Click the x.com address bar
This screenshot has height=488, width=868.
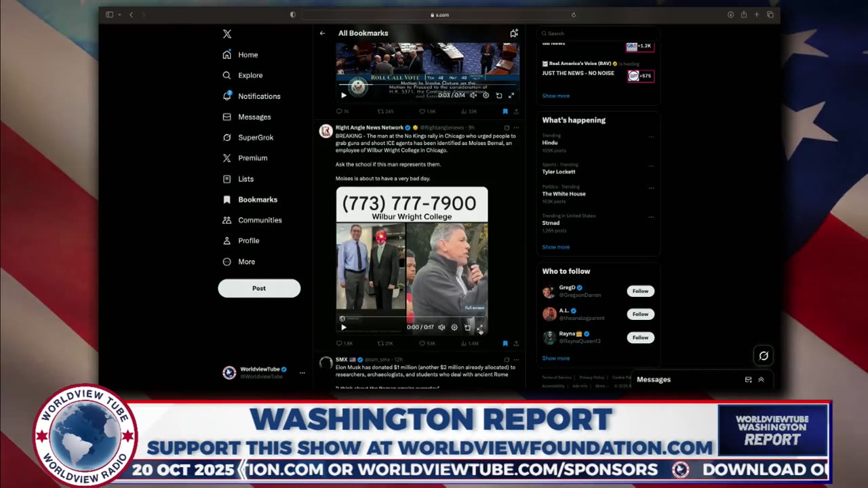[x=439, y=15]
